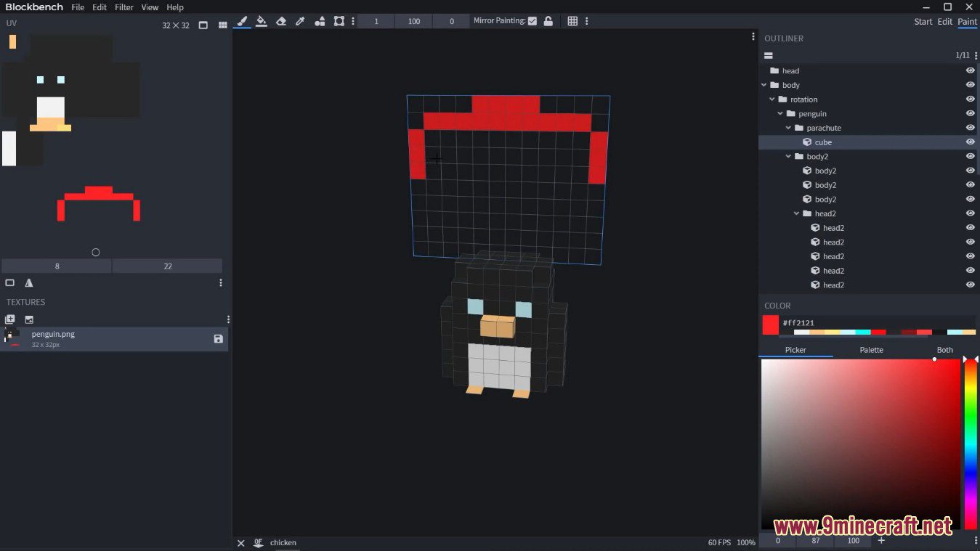The image size is (980, 551).
Task: Import a texture file
Action: (29, 319)
